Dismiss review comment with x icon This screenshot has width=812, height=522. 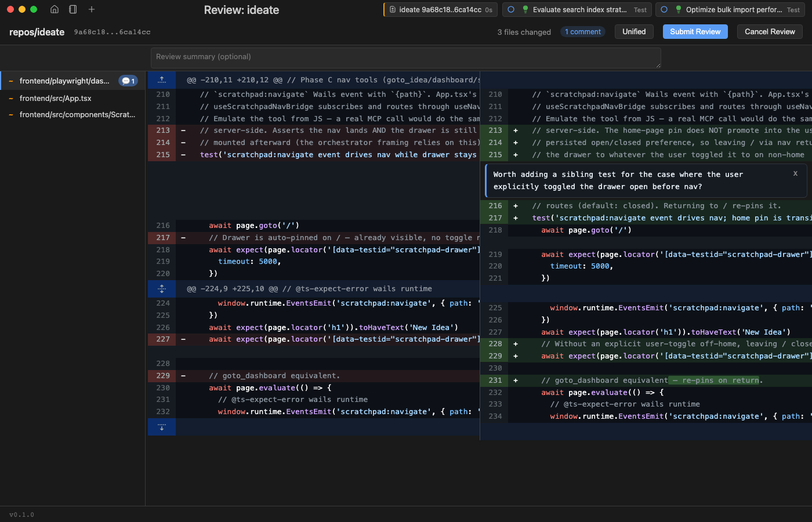(795, 173)
